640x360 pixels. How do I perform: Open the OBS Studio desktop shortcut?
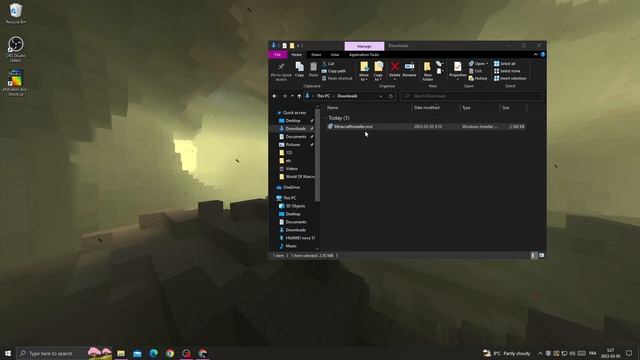click(x=16, y=49)
